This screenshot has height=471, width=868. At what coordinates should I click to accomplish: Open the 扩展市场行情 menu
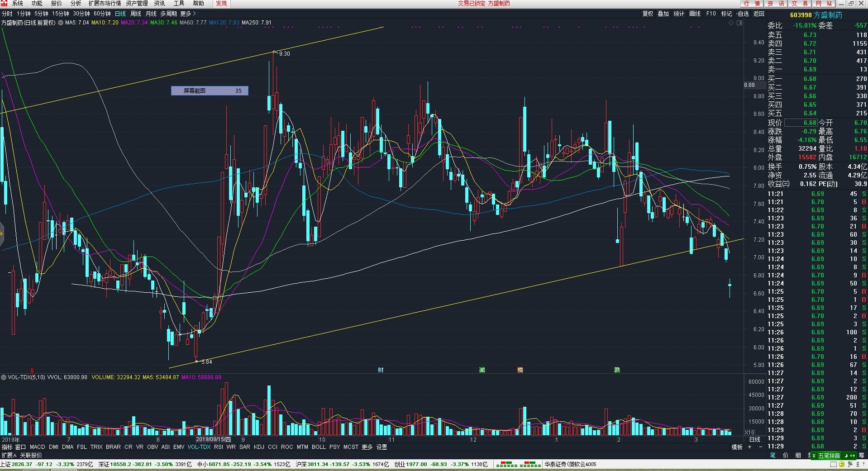click(105, 3)
